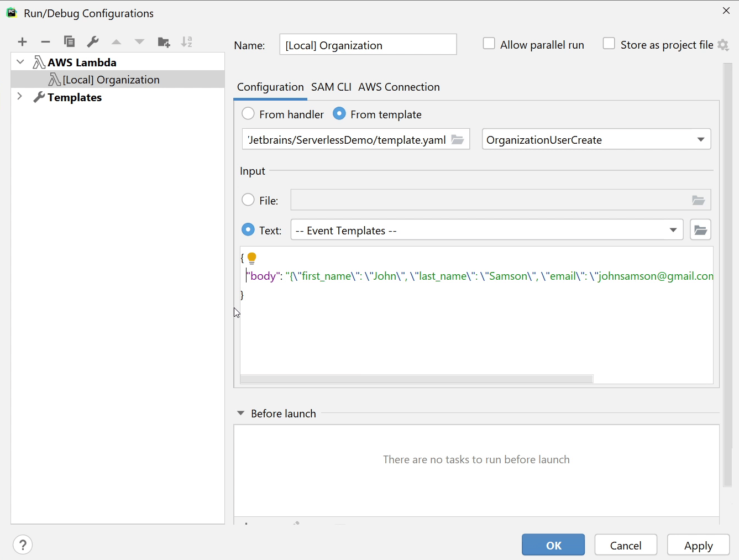Click the Sort Configurations icon

tap(187, 42)
